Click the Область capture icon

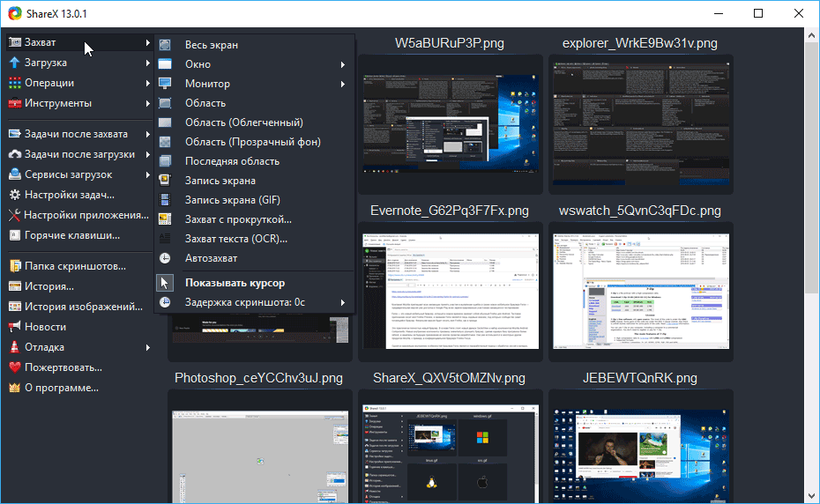(165, 103)
